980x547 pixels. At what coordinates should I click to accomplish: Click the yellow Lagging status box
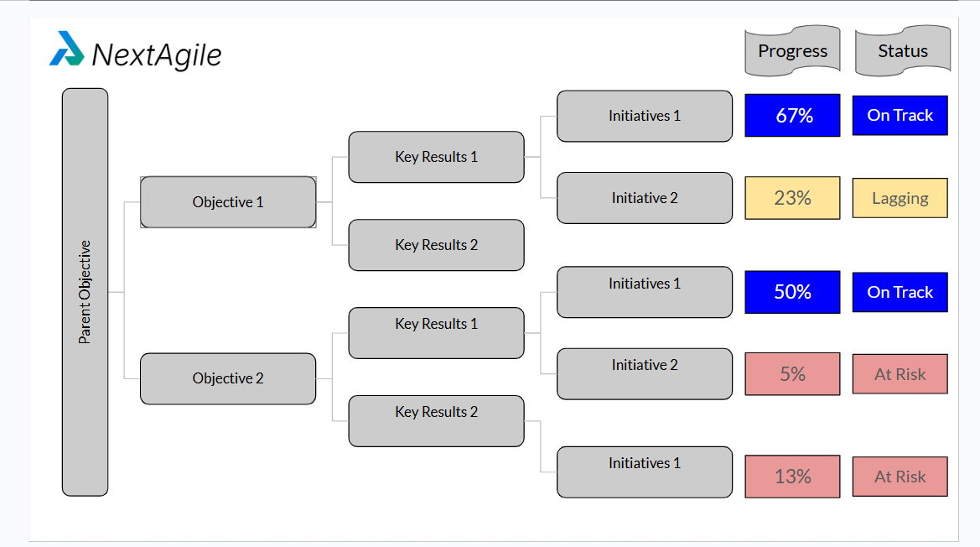(x=900, y=198)
